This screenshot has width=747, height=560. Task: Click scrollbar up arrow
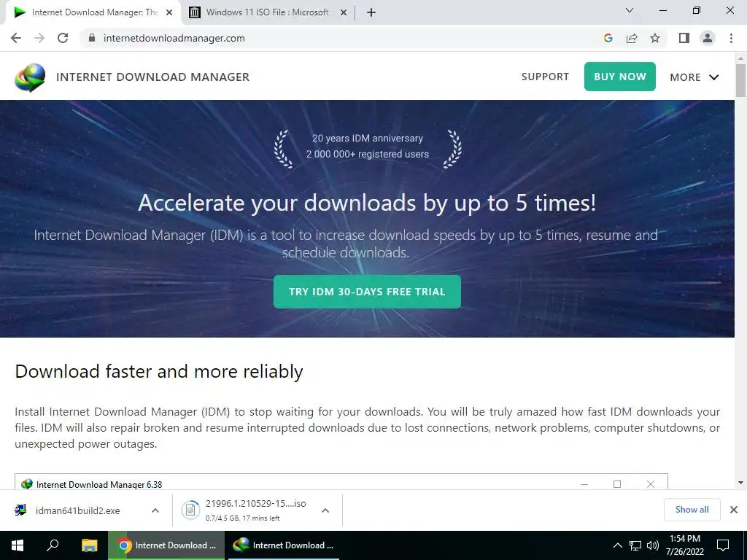coord(740,58)
